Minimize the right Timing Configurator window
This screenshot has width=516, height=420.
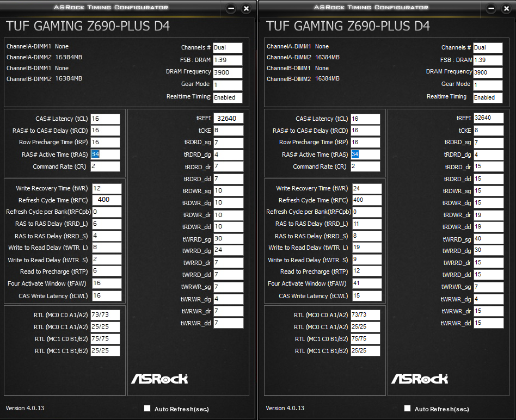[x=492, y=9]
